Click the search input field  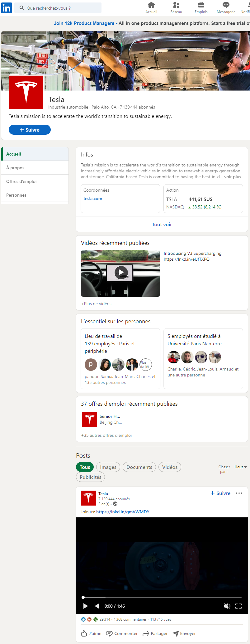(x=58, y=8)
